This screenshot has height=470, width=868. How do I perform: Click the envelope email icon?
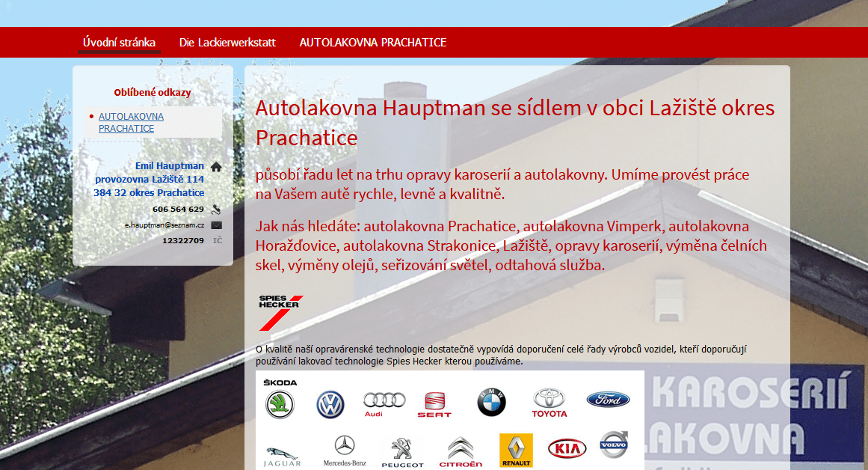coord(217,225)
